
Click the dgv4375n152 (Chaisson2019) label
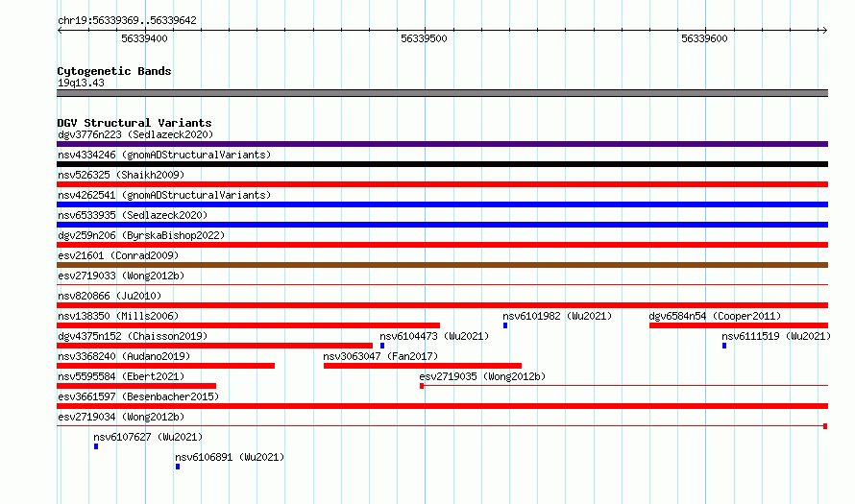click(133, 336)
